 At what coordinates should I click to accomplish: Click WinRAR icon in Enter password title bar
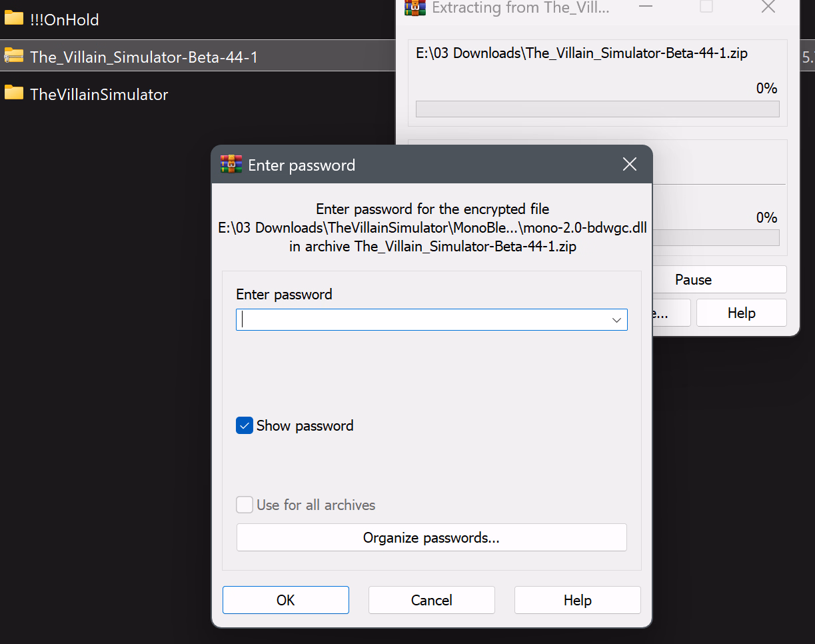pyautogui.click(x=231, y=165)
